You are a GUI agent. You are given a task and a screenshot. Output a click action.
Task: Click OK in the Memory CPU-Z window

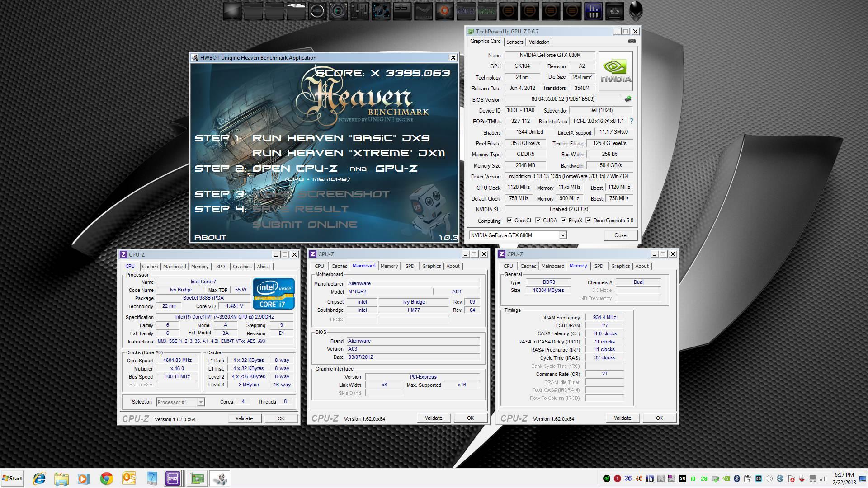point(659,418)
